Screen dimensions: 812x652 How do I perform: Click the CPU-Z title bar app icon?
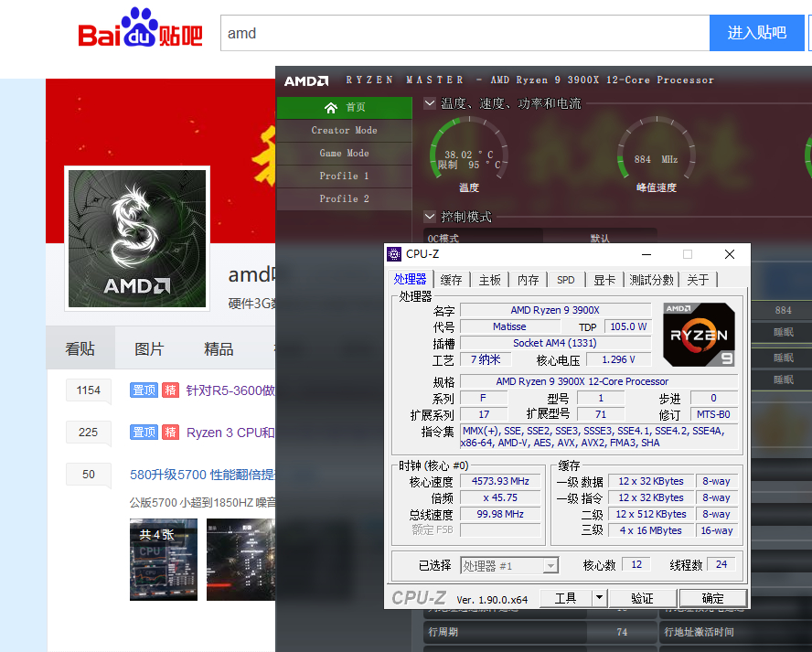tap(394, 253)
